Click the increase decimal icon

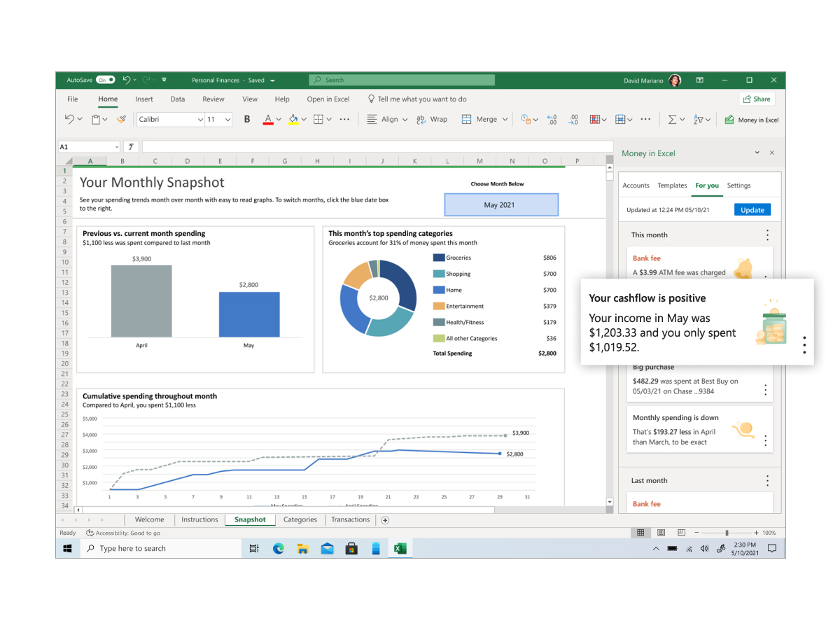[x=551, y=120]
